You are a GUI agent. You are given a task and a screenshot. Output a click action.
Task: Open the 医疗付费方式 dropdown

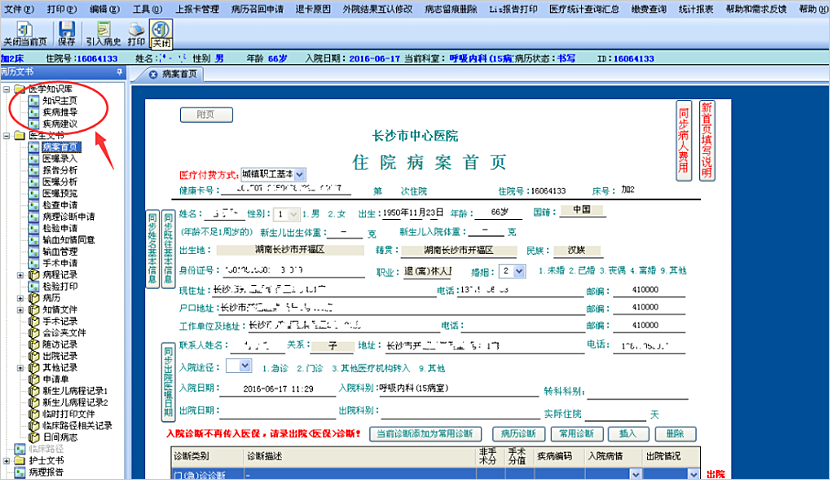pyautogui.click(x=300, y=174)
